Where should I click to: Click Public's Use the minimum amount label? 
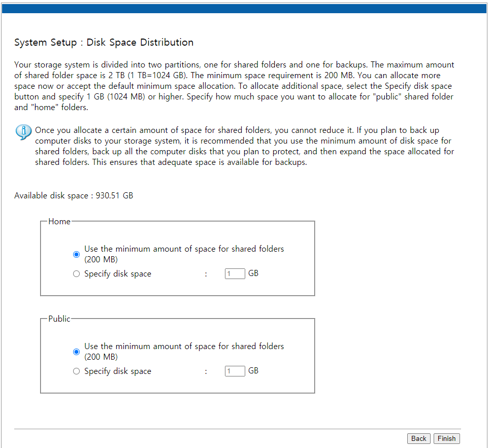[184, 351]
